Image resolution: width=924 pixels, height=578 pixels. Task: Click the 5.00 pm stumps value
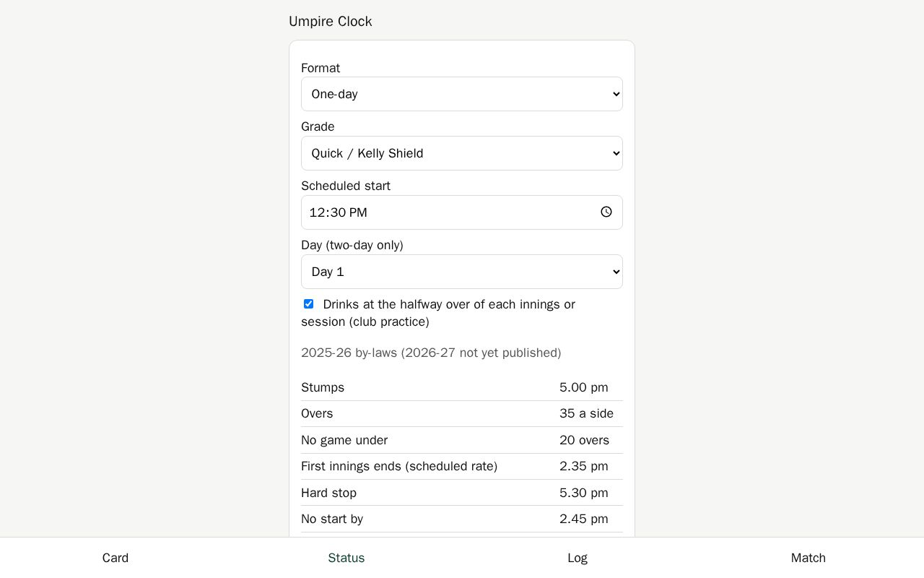[x=584, y=387]
